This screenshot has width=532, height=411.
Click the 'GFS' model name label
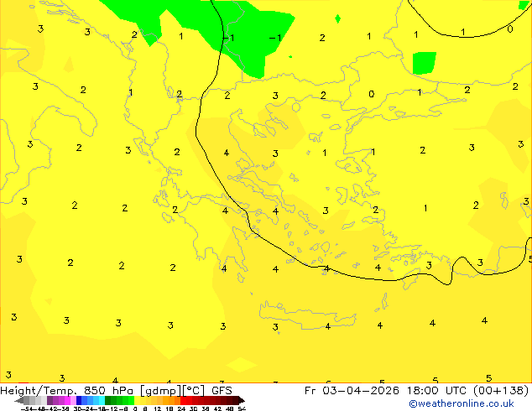click(x=222, y=390)
